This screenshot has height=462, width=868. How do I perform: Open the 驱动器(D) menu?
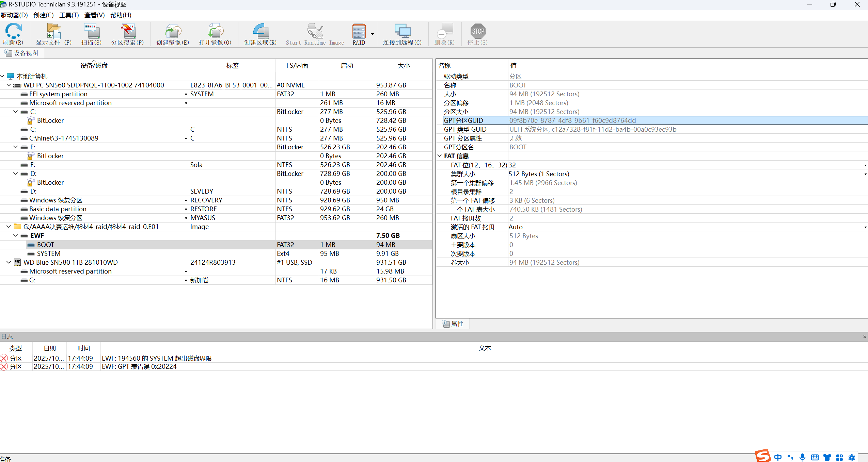click(14, 15)
